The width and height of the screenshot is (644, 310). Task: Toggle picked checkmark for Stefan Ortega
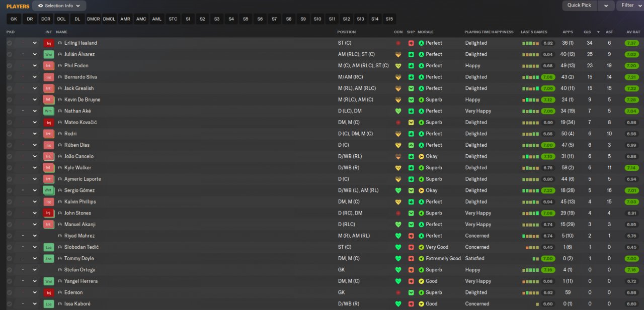coord(10,270)
